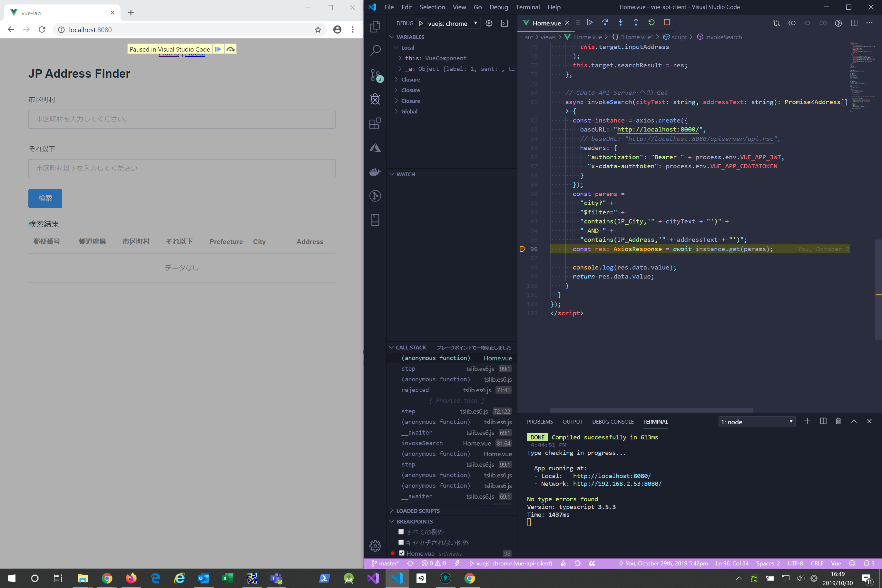The height and width of the screenshot is (588, 882).
Task: Add a new terminal with plus icon
Action: point(807,421)
